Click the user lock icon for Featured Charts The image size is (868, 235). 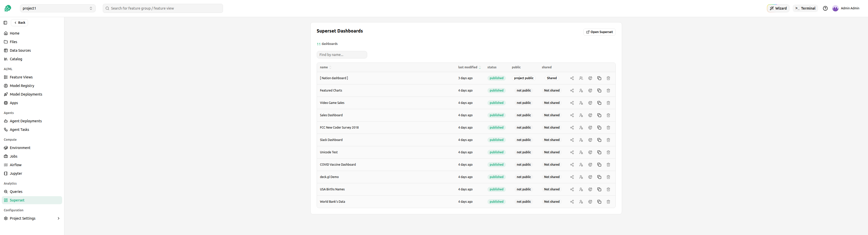coord(581,91)
